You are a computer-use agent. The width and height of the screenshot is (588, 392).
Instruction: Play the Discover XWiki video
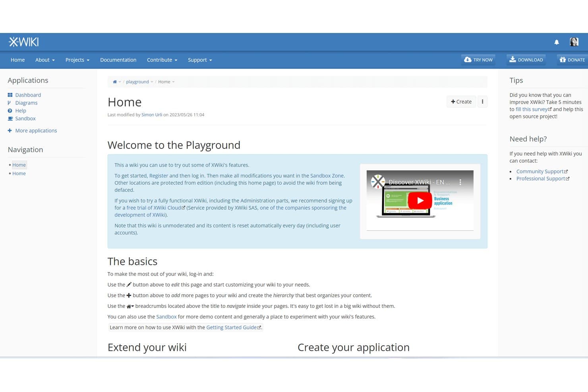point(420,201)
